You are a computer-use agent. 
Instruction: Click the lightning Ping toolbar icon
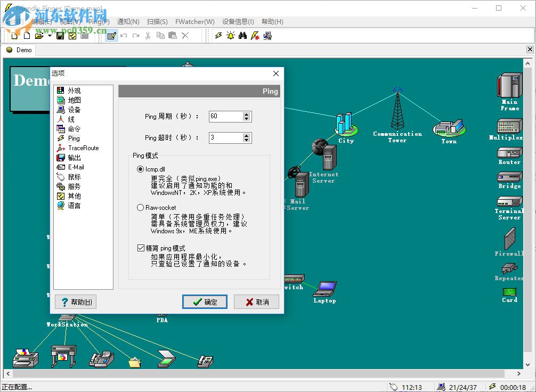pyautogui.click(x=218, y=36)
